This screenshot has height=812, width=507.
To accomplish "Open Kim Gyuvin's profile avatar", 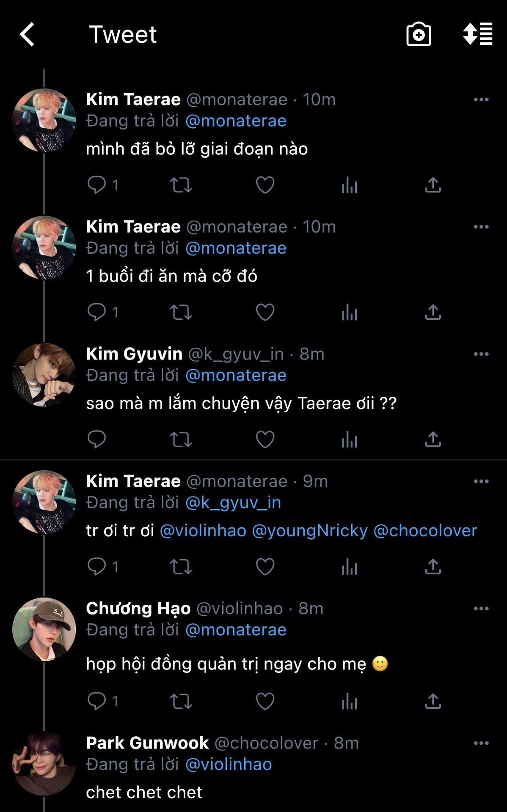I will click(44, 375).
